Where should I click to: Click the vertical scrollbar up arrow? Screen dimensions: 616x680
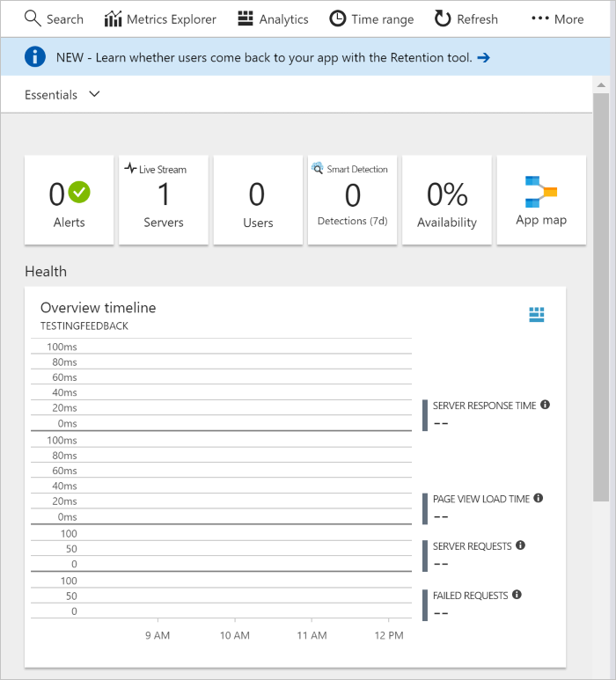click(x=601, y=85)
